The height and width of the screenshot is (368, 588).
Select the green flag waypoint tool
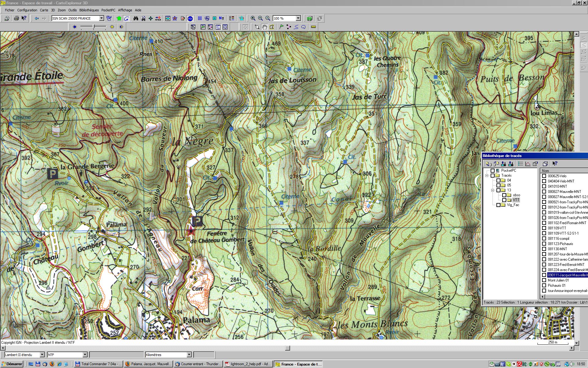pyautogui.click(x=281, y=27)
